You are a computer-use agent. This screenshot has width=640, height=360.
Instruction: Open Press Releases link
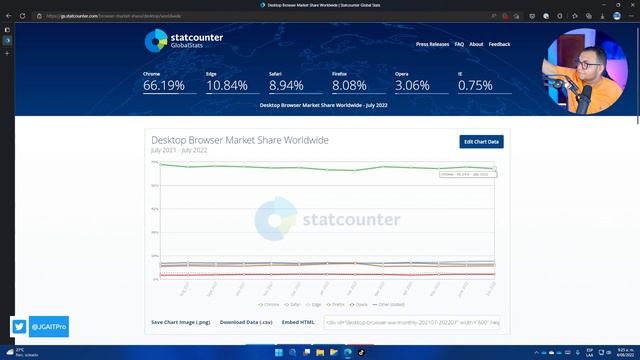click(432, 44)
